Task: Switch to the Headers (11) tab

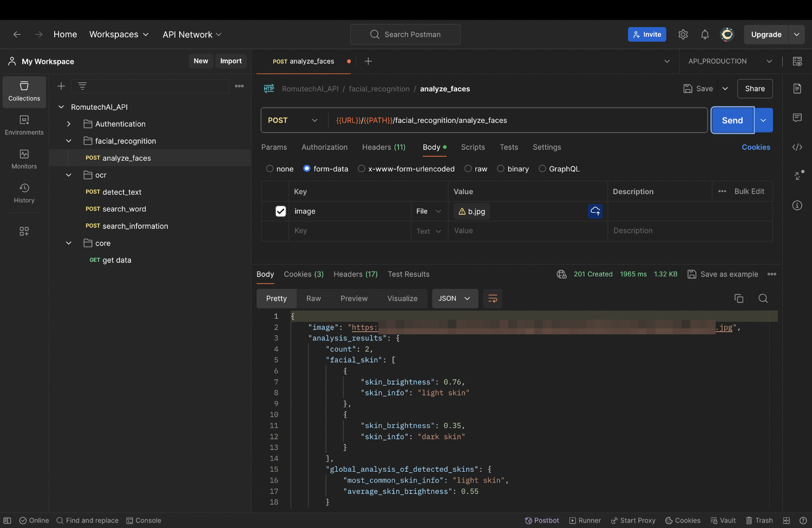Action: click(x=383, y=147)
